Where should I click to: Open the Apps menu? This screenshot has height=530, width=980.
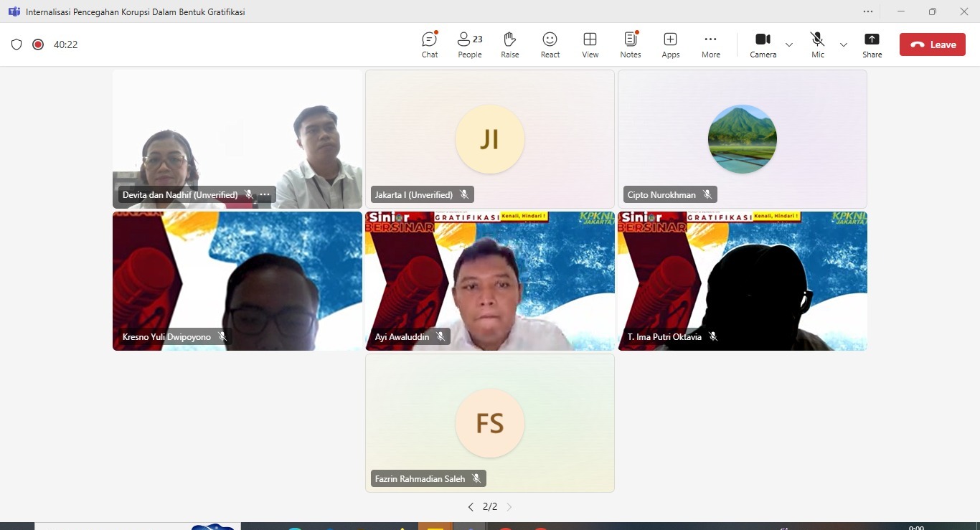[x=671, y=44]
